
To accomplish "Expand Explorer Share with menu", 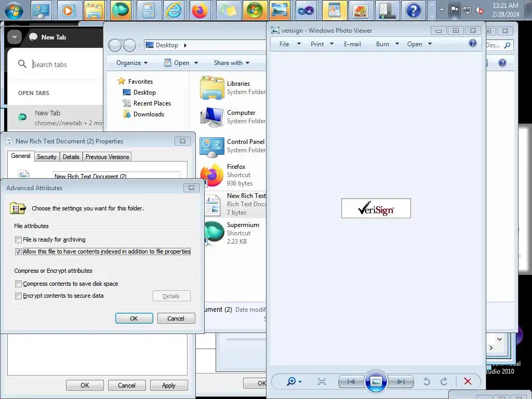I will [x=232, y=63].
